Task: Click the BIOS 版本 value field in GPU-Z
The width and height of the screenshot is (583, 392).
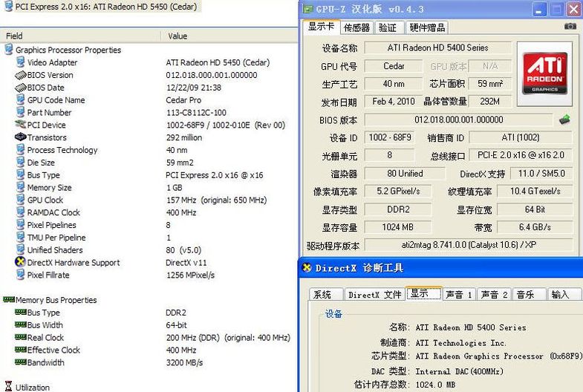Action: (459, 120)
